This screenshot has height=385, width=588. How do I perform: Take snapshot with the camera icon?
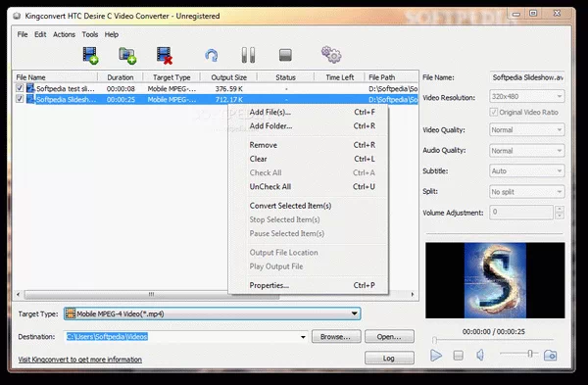click(550, 355)
